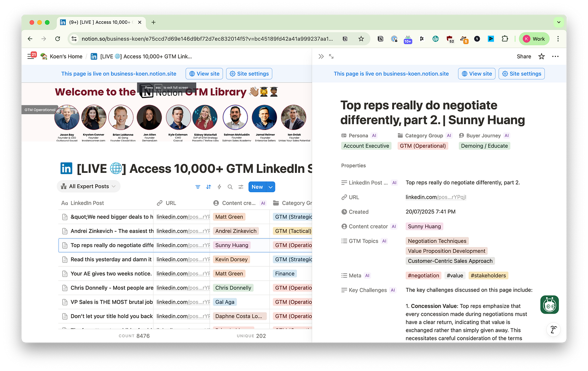Image resolution: width=588 pixels, height=371 pixels.
Task: Click the extension icon with 10+ badge
Action: [x=408, y=39]
